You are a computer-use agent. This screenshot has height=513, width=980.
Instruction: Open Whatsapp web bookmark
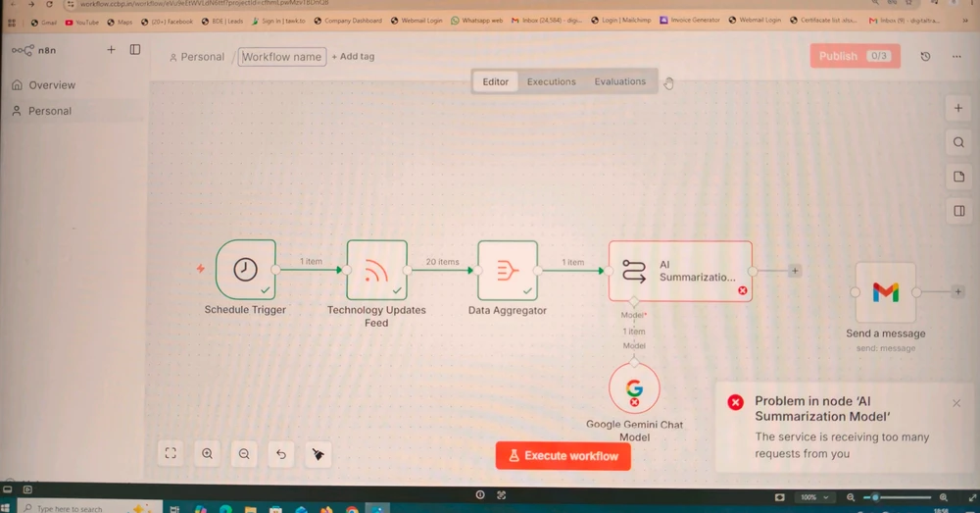click(476, 21)
